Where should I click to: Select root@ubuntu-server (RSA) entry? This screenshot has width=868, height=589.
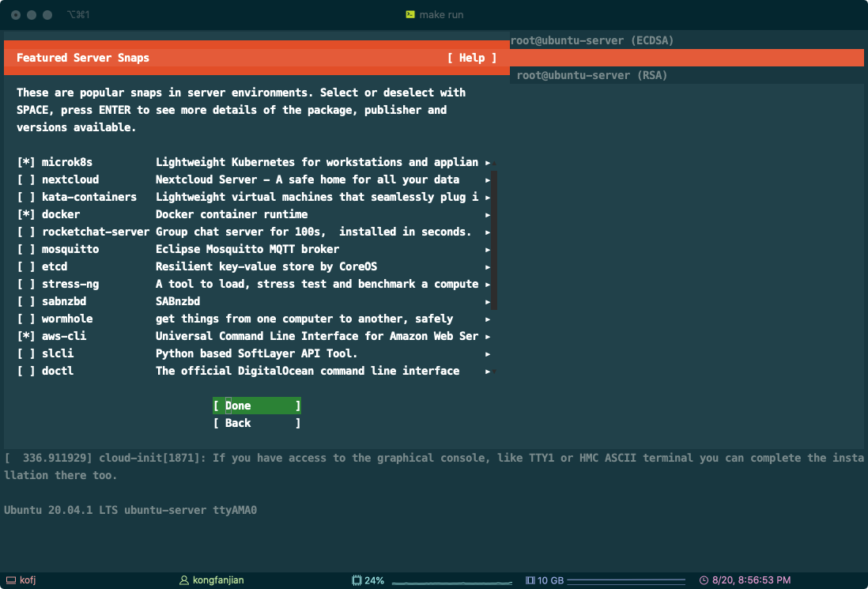click(592, 75)
